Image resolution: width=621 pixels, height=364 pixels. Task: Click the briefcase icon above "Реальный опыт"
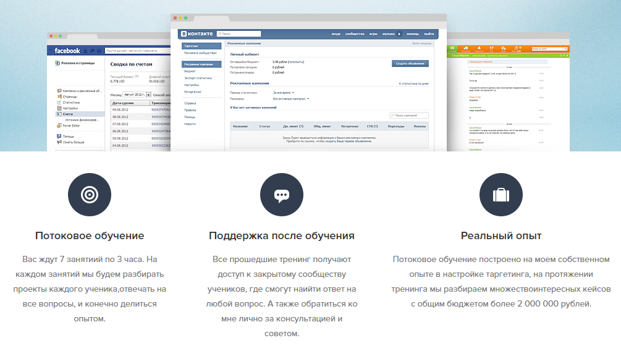pyautogui.click(x=501, y=194)
